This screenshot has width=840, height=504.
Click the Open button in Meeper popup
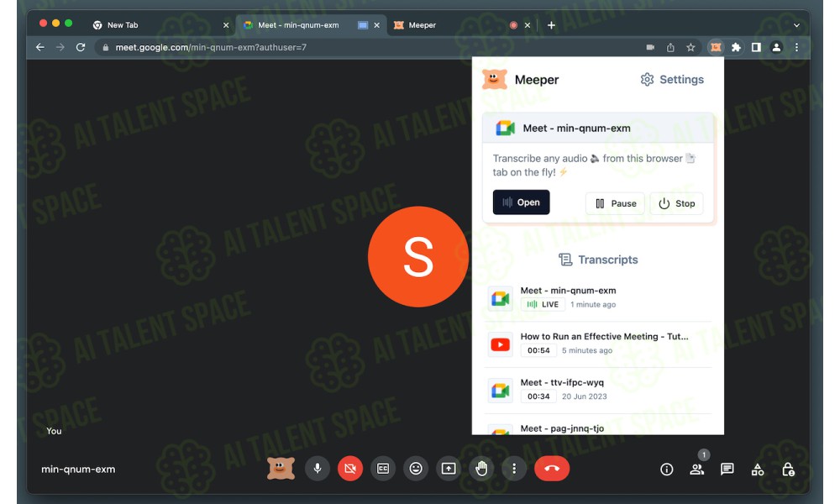click(522, 202)
